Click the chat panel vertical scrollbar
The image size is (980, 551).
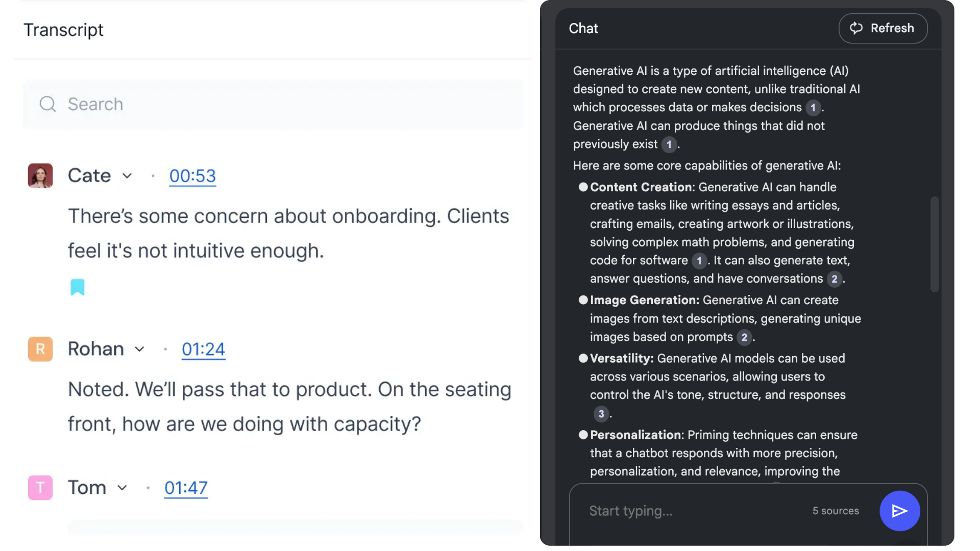[x=935, y=244]
